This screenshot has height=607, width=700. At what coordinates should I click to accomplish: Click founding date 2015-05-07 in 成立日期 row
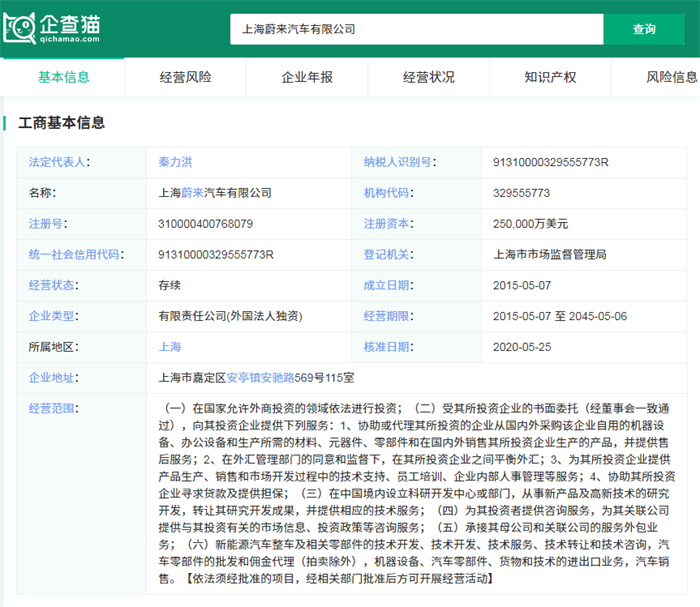(522, 285)
